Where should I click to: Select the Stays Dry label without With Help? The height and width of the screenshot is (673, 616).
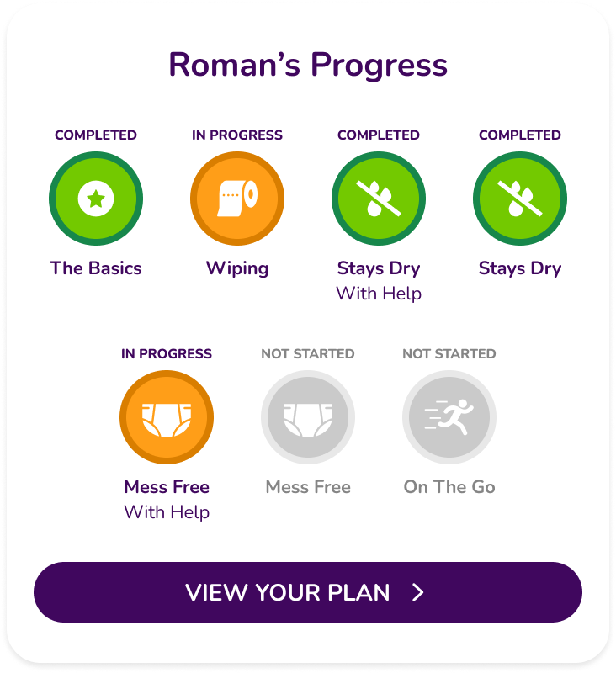click(520, 268)
